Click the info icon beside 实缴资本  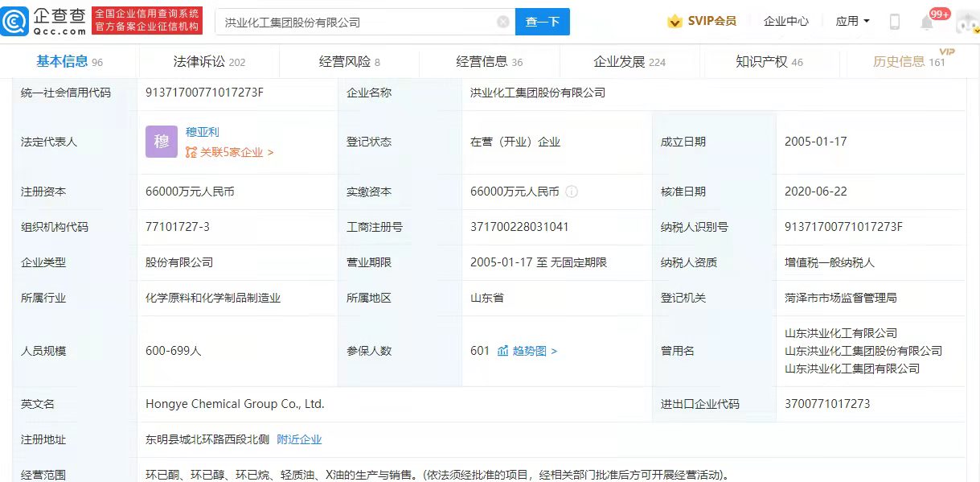tap(572, 192)
